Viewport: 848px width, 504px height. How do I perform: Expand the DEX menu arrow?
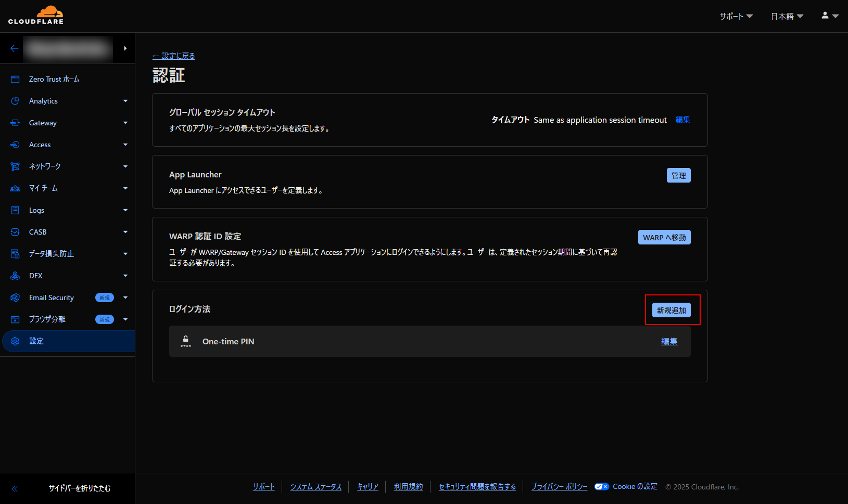(x=125, y=276)
